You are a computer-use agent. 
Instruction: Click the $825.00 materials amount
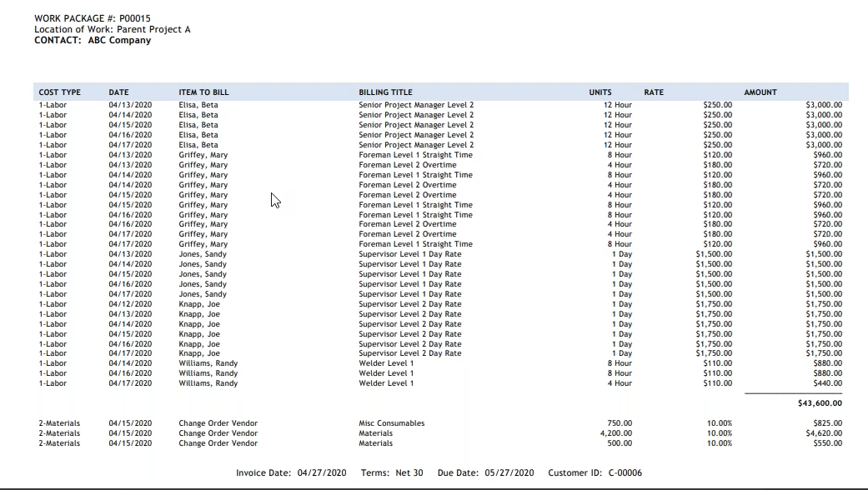[x=827, y=423]
